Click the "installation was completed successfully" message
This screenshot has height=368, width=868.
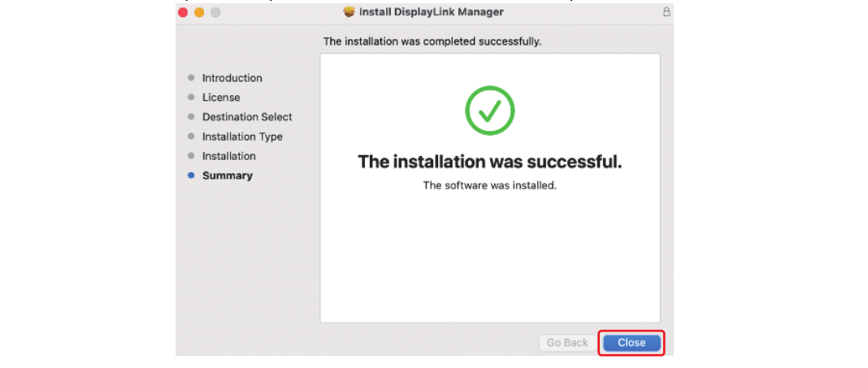[x=432, y=41]
